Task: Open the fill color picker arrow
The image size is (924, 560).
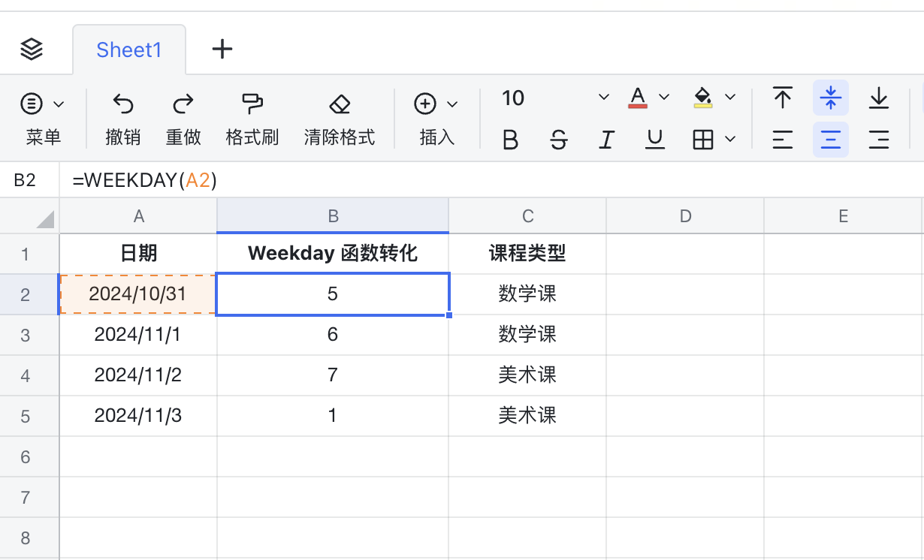Action: [x=730, y=98]
